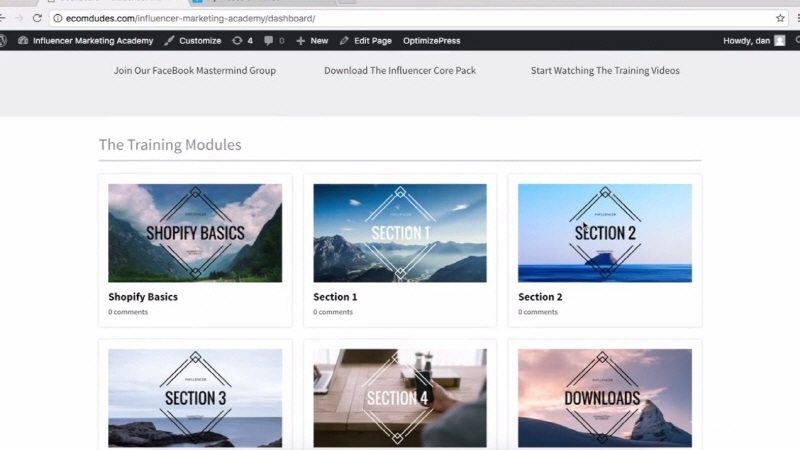The width and height of the screenshot is (800, 450).
Task: Open the Customize option in admin bar
Action: click(x=193, y=41)
